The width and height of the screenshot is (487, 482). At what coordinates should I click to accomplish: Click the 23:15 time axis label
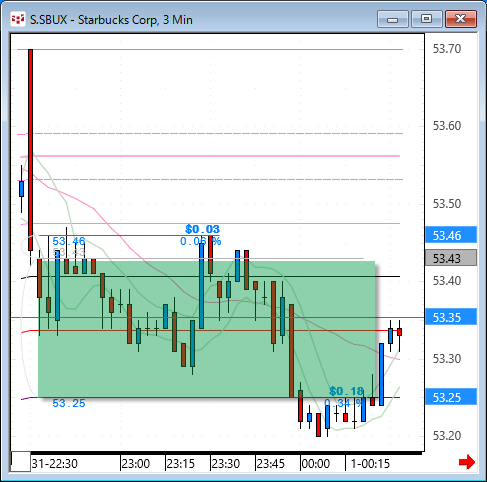coord(180,463)
